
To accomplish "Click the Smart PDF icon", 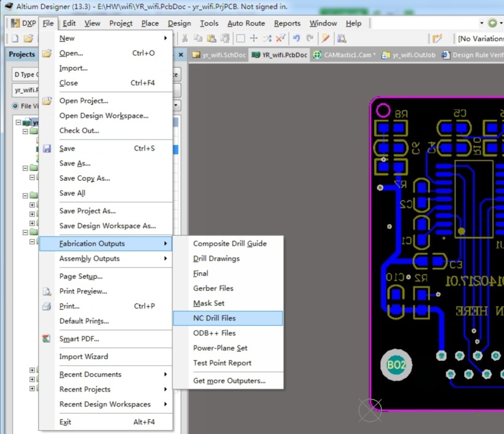I will pos(47,339).
